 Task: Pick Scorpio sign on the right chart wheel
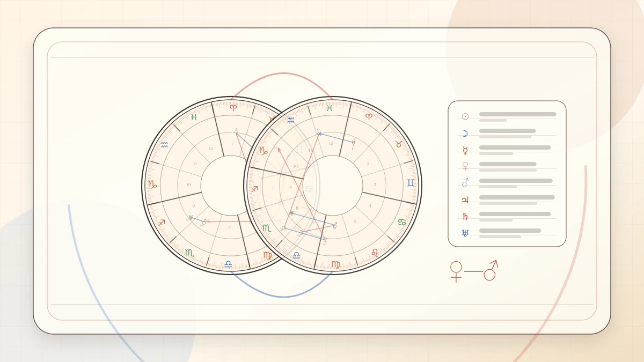[x=267, y=228]
